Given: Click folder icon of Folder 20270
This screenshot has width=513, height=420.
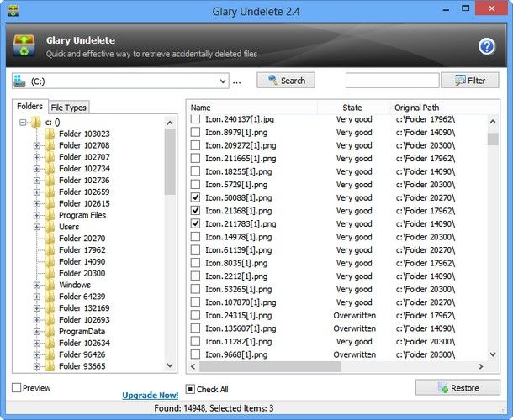Looking at the screenshot, I should click(x=50, y=239).
